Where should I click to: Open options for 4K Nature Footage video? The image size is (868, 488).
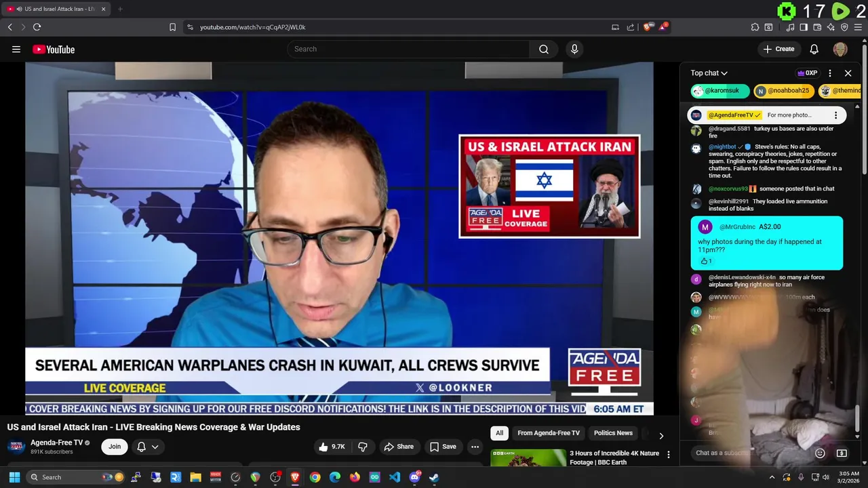pos(669,455)
